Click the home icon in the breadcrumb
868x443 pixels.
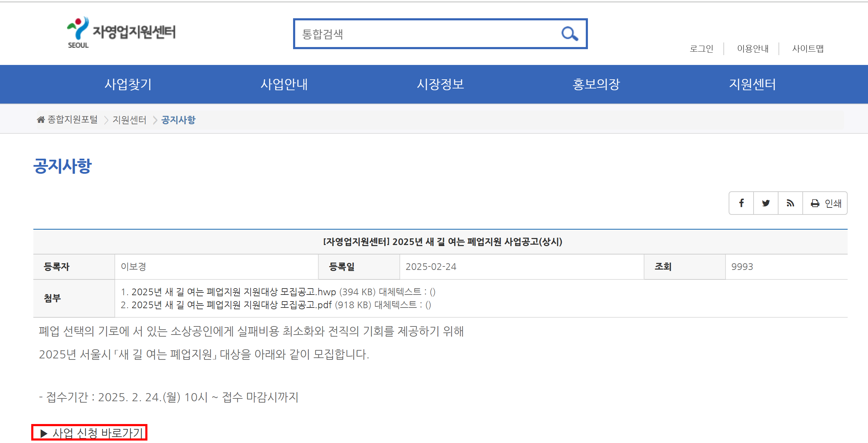pyautogui.click(x=41, y=119)
